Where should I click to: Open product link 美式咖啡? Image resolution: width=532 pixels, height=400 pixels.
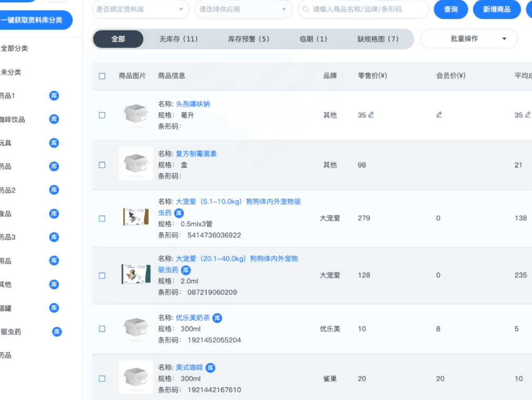(189, 367)
